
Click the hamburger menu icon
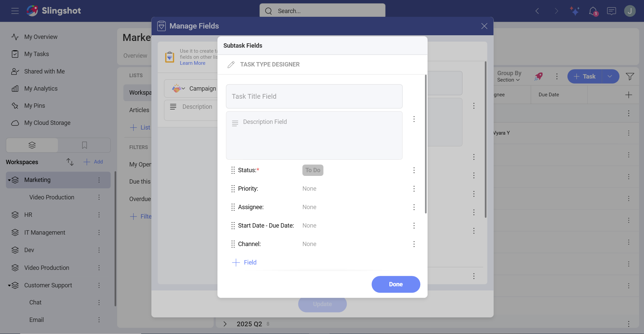pyautogui.click(x=15, y=11)
